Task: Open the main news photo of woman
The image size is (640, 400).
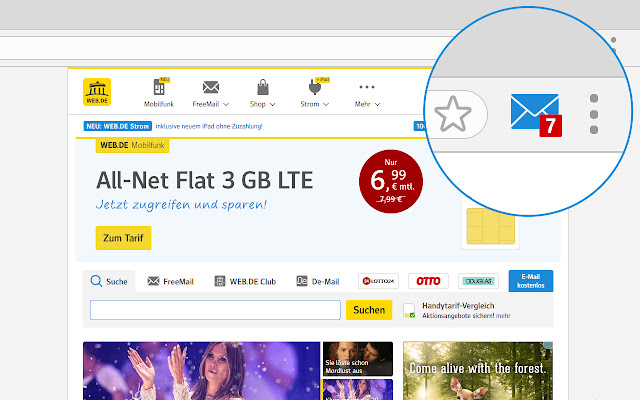Action: click(x=201, y=371)
